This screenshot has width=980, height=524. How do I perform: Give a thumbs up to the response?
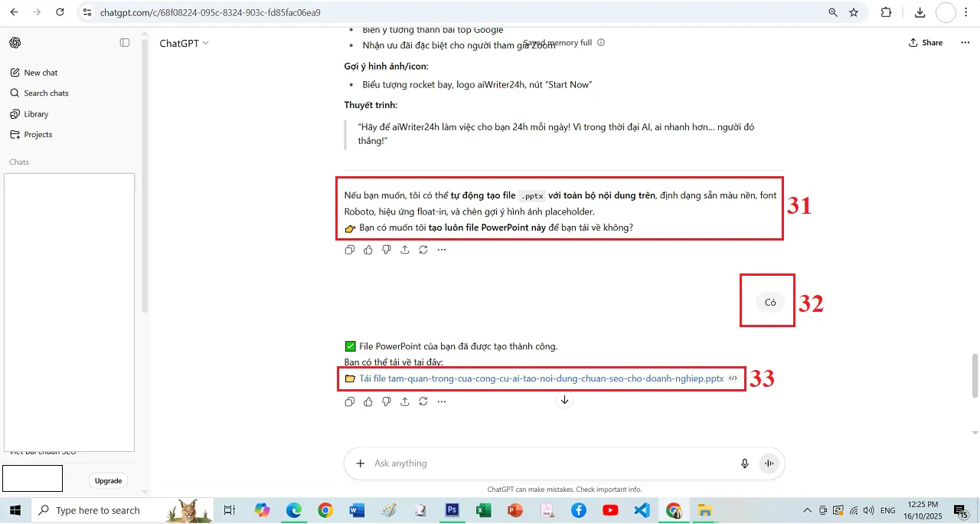tap(368, 401)
